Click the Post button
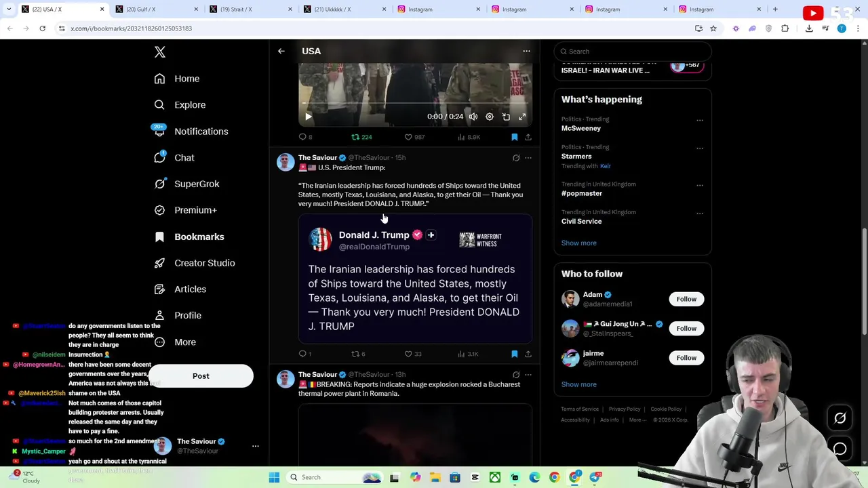 [x=201, y=376]
